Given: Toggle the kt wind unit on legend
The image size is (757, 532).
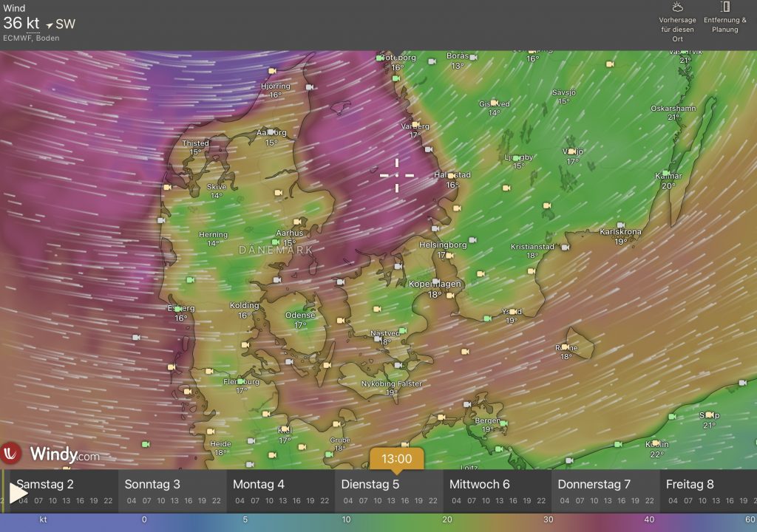Looking at the screenshot, I should pyautogui.click(x=43, y=520).
